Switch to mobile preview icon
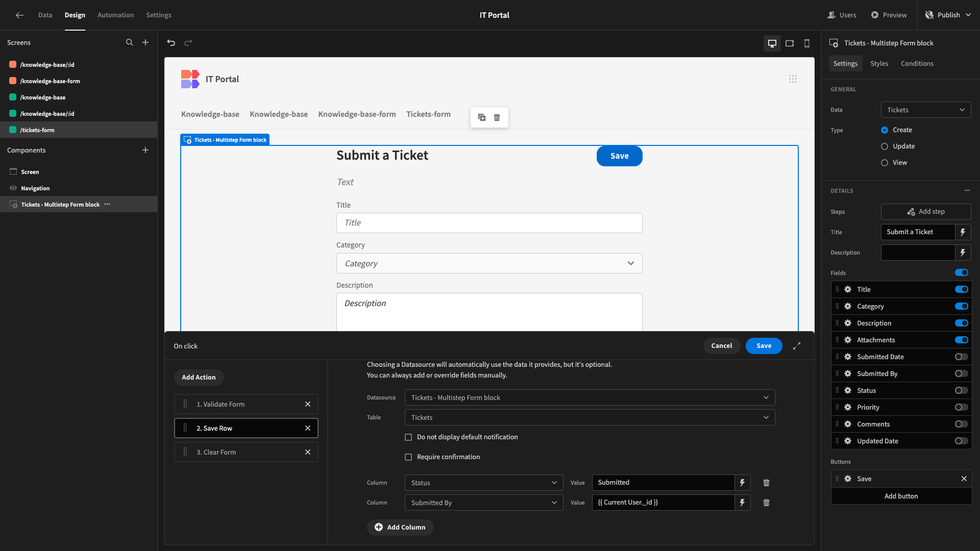980x551 pixels. click(807, 43)
